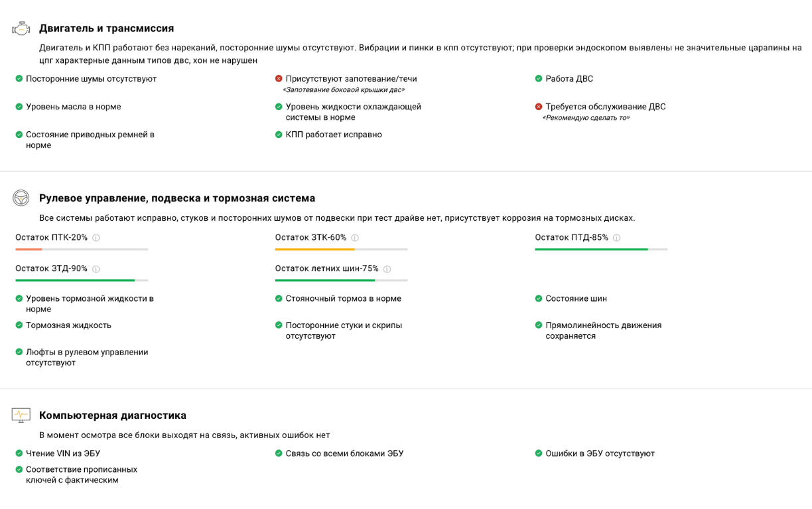812x509 pixels.
Task: Click the steering wheel section icon
Action: tap(21, 198)
